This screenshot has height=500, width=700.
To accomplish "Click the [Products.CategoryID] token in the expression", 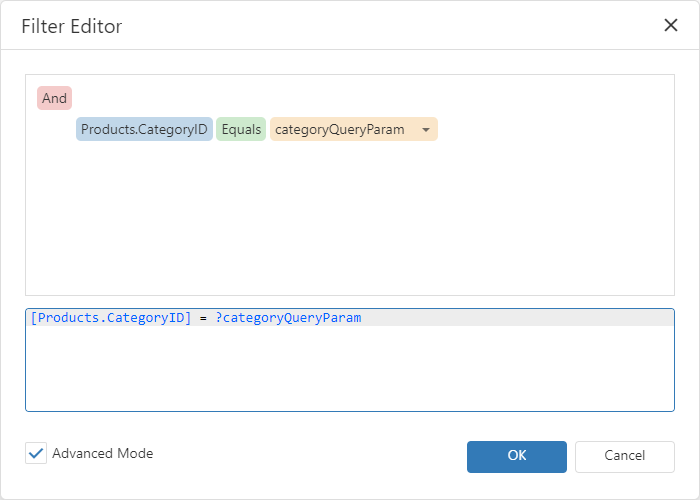I will click(111, 318).
